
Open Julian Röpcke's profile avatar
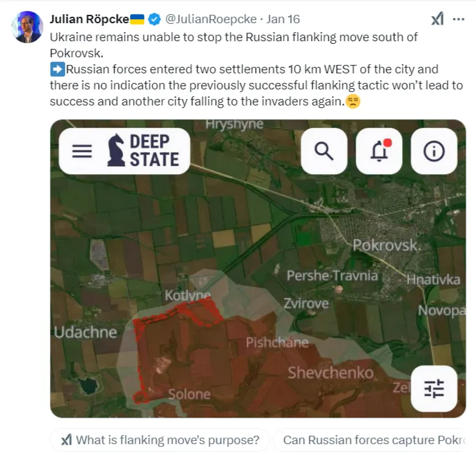point(27,27)
